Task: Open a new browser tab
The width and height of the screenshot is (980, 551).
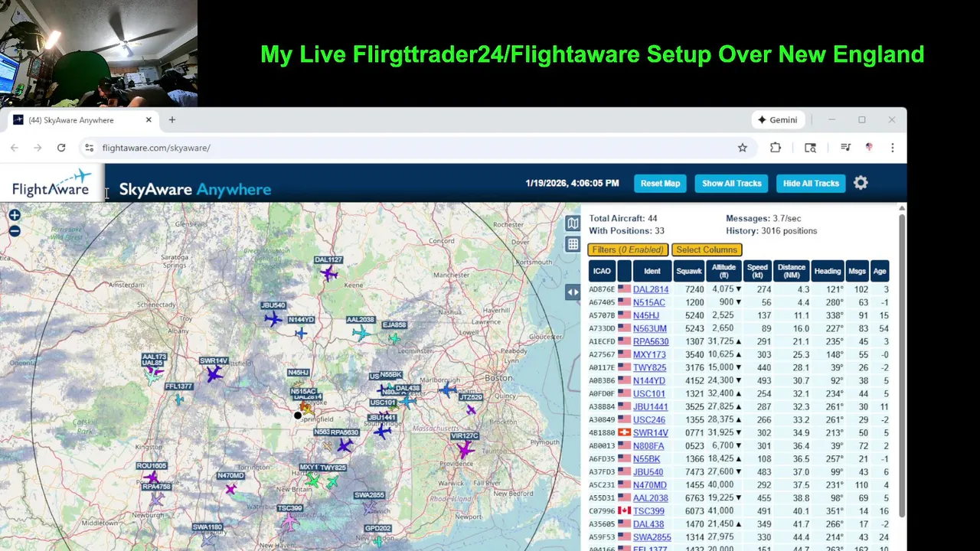Action: pyautogui.click(x=172, y=120)
